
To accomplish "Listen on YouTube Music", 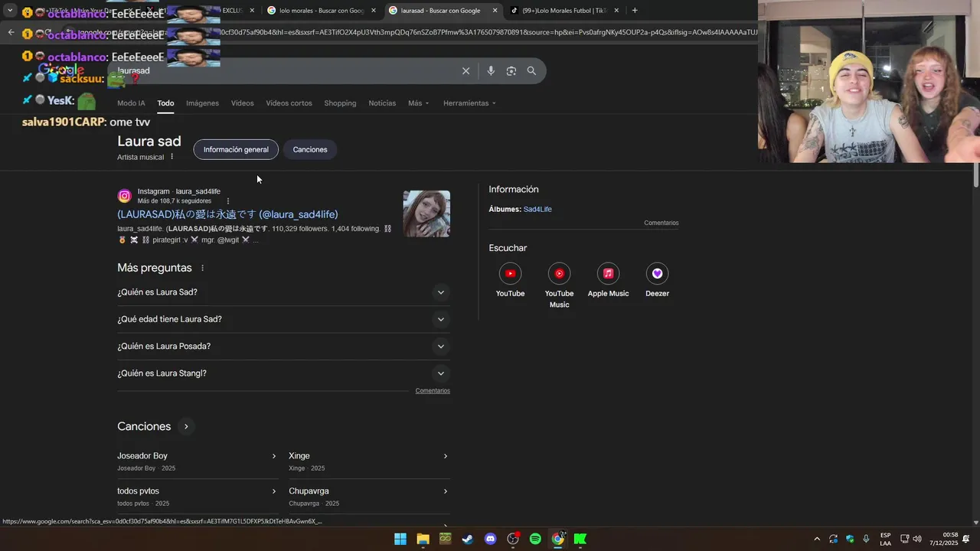I will coord(559,285).
